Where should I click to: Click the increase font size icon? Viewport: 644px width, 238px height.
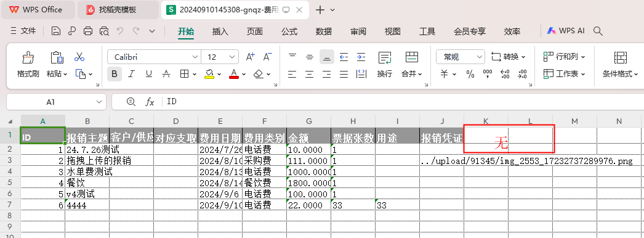250,57
